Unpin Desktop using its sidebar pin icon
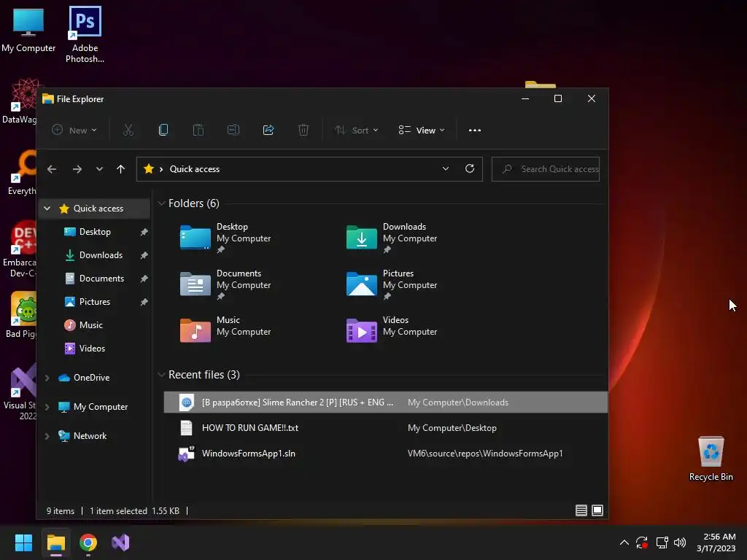The height and width of the screenshot is (560, 747). [144, 232]
